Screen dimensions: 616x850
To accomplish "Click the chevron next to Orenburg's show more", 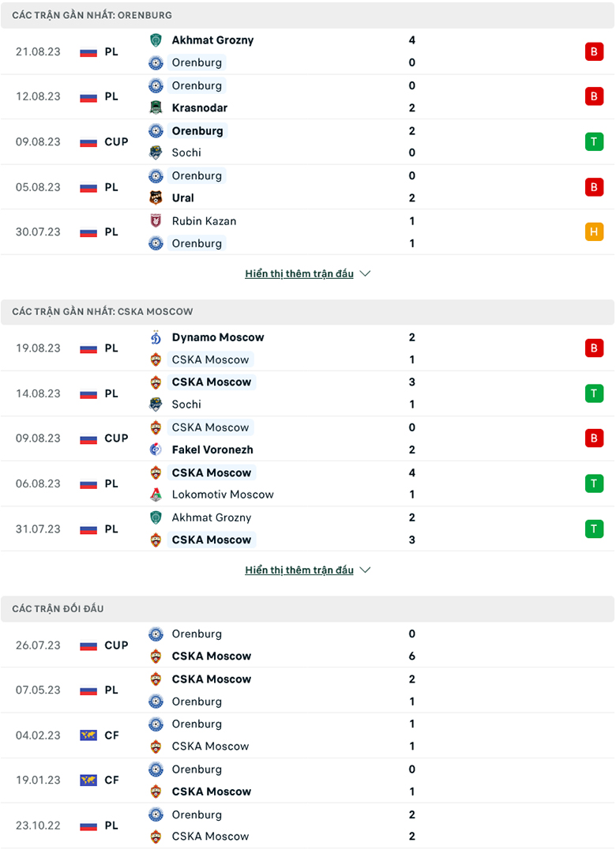I will [365, 274].
